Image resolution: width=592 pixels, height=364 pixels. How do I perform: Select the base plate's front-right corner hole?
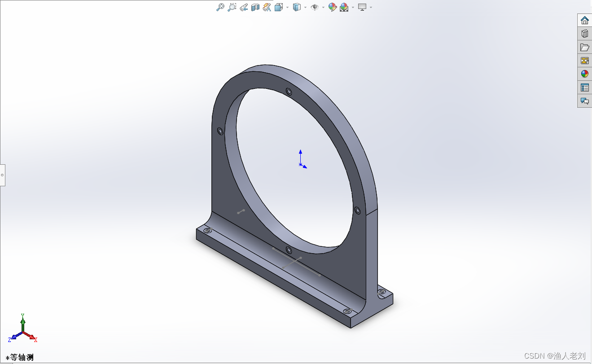point(347,311)
